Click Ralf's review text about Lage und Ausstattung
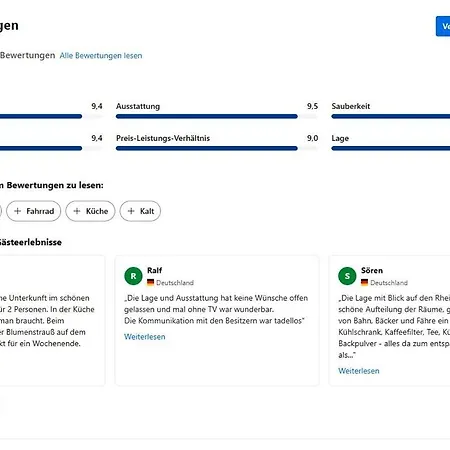Image resolution: width=450 pixels, height=450 pixels. tap(216, 309)
